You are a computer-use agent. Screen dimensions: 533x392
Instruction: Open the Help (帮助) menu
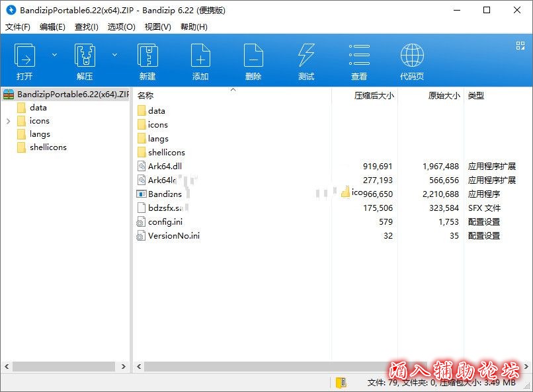point(194,27)
